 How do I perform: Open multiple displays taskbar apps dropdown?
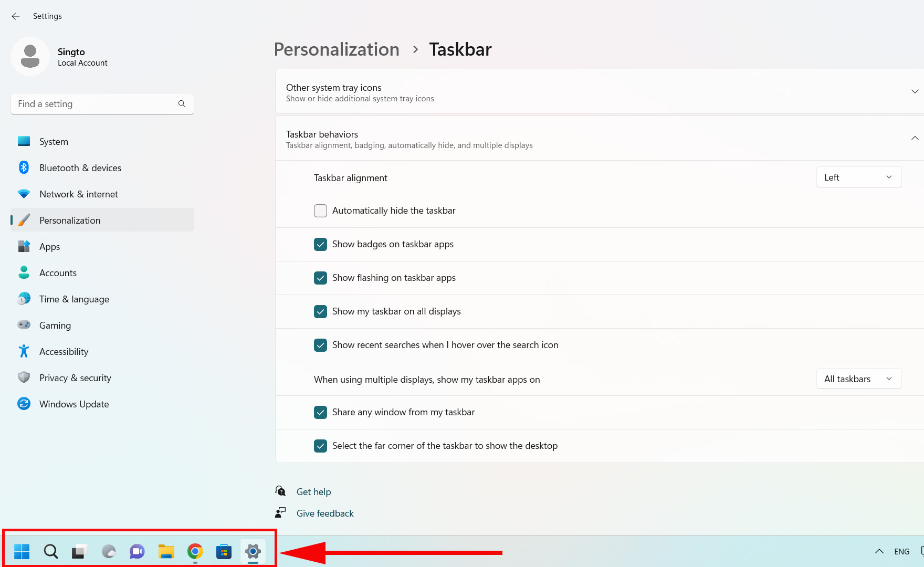pyautogui.click(x=859, y=379)
